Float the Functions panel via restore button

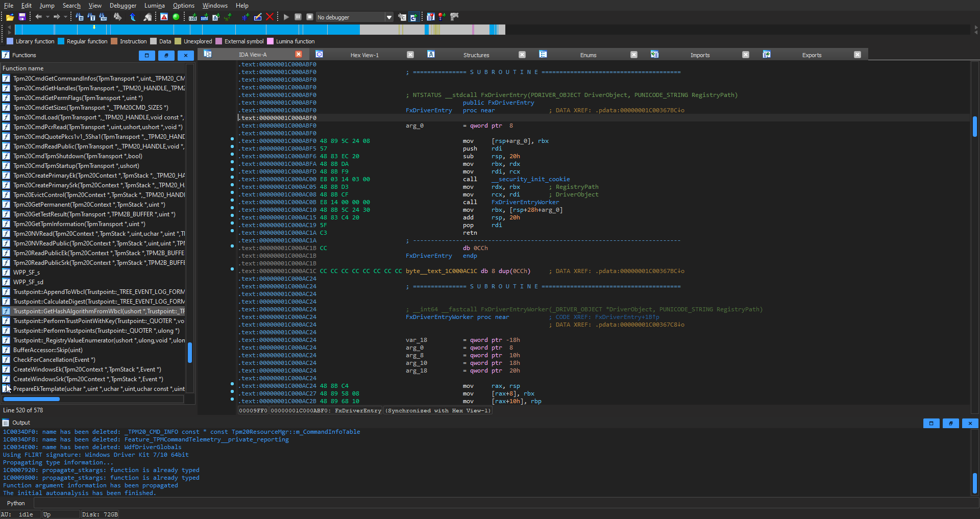pos(166,55)
